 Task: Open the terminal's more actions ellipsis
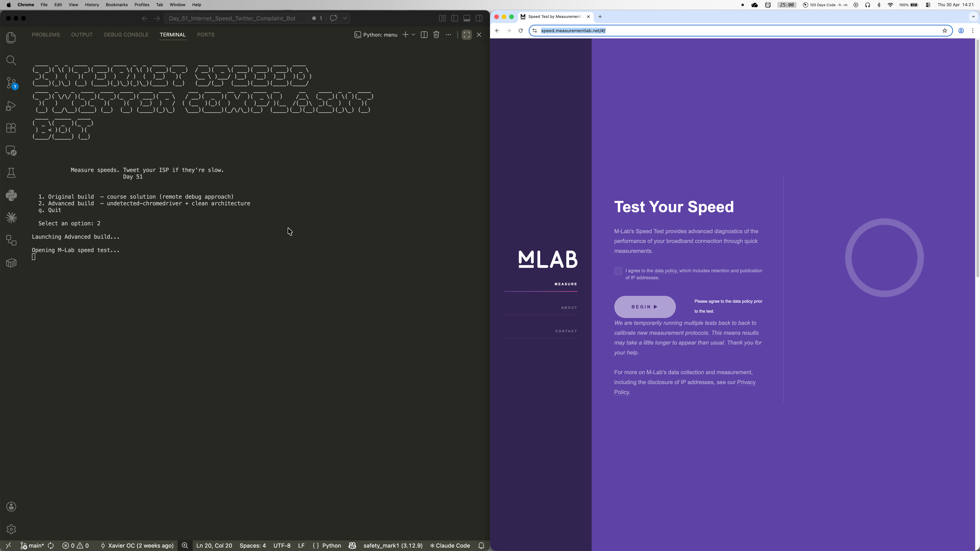tap(448, 35)
